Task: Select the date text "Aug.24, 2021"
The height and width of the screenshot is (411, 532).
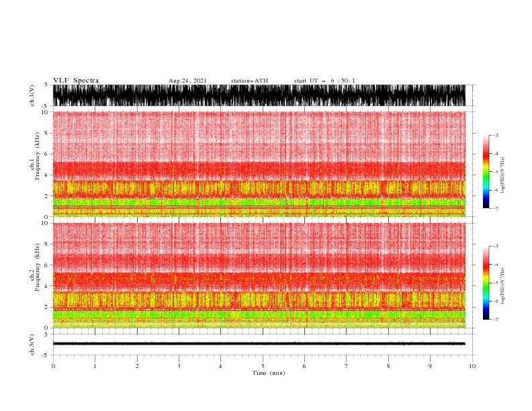Action: tap(187, 81)
